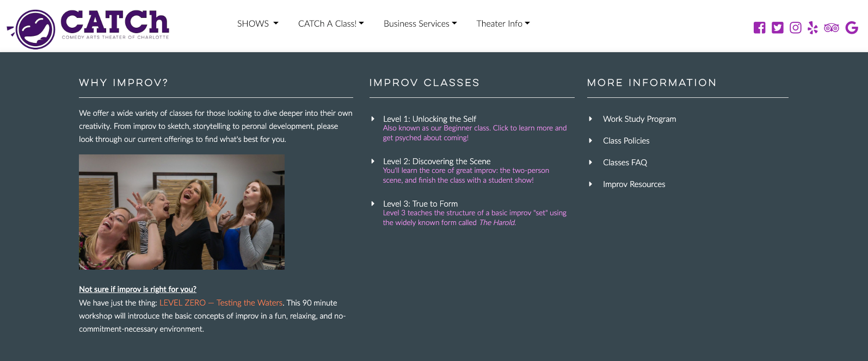Open the Work Study Program page
The width and height of the screenshot is (868, 361).
(x=639, y=119)
